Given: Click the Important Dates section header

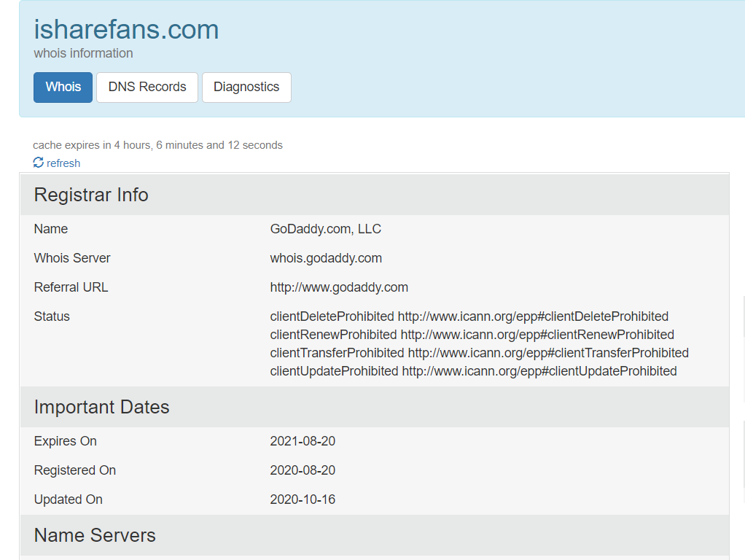Looking at the screenshot, I should pos(101,407).
